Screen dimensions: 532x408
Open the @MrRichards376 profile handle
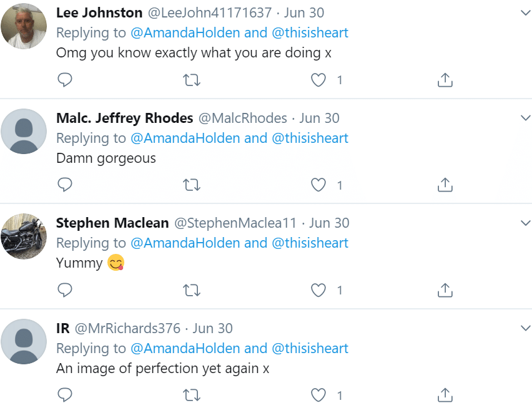click(x=127, y=328)
